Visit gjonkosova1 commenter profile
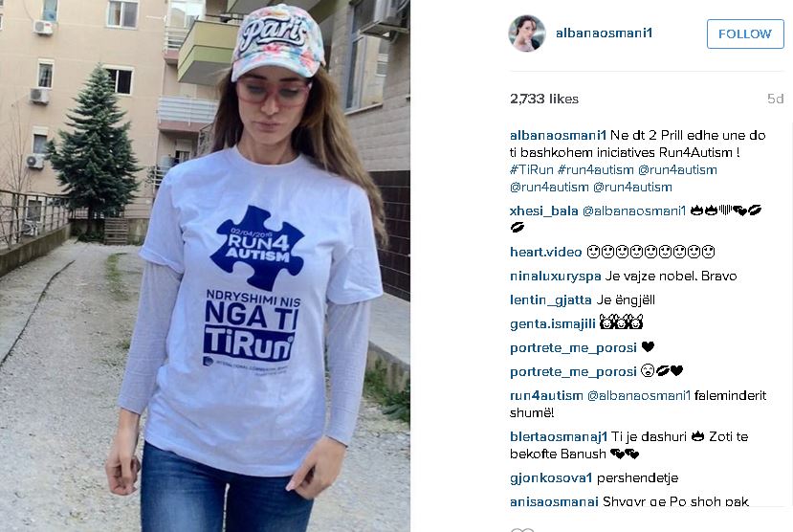Viewport: 793px width, 532px height. click(x=551, y=477)
